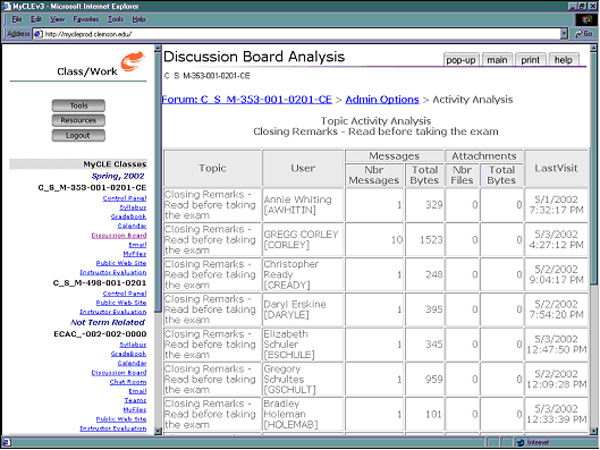Click the pop-up button
Image resolution: width=600 pixels, height=450 pixels.
tap(461, 60)
